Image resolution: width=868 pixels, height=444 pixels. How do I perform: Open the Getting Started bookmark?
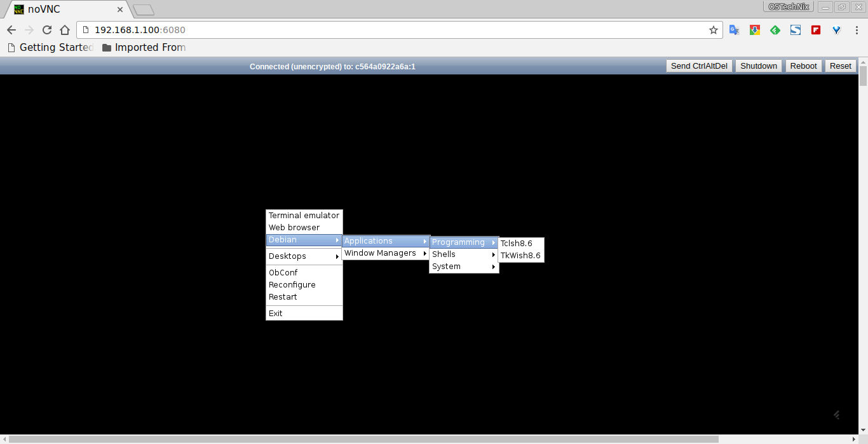pos(50,47)
